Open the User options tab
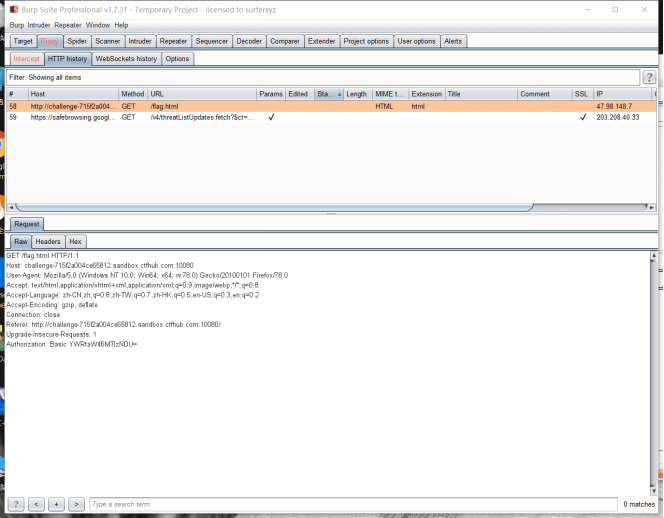 416,41
